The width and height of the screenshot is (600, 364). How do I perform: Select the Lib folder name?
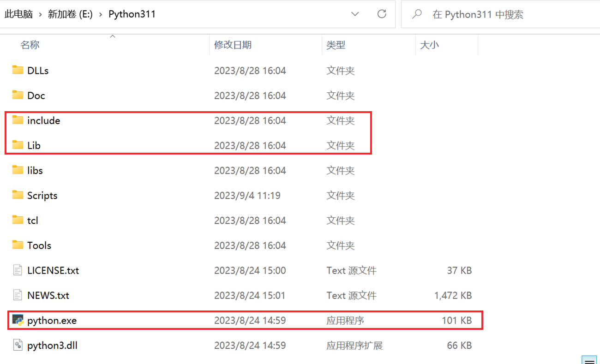click(34, 145)
